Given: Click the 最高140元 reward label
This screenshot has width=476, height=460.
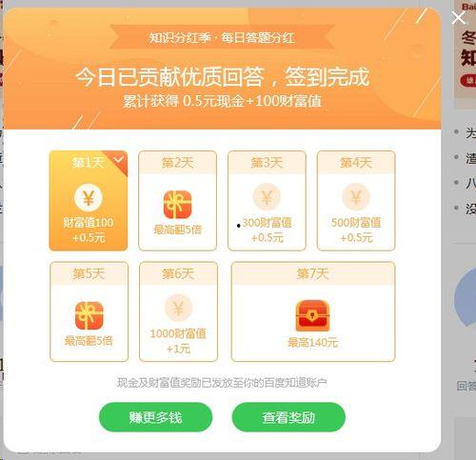Looking at the screenshot, I should tap(312, 343).
